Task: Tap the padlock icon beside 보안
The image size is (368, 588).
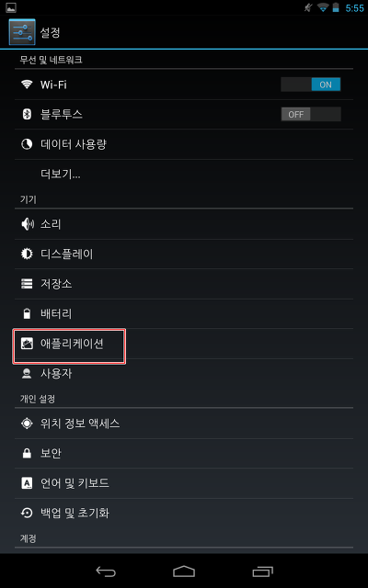Action: 27,453
